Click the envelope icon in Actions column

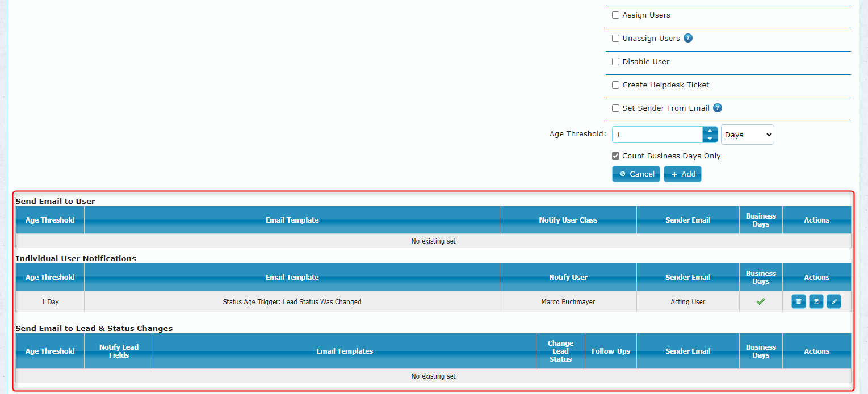pos(816,302)
